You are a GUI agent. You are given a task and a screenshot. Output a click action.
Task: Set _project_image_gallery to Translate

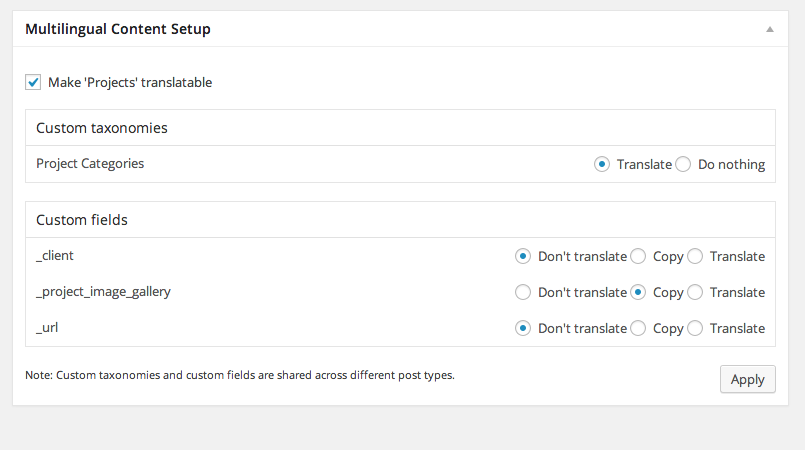click(695, 292)
